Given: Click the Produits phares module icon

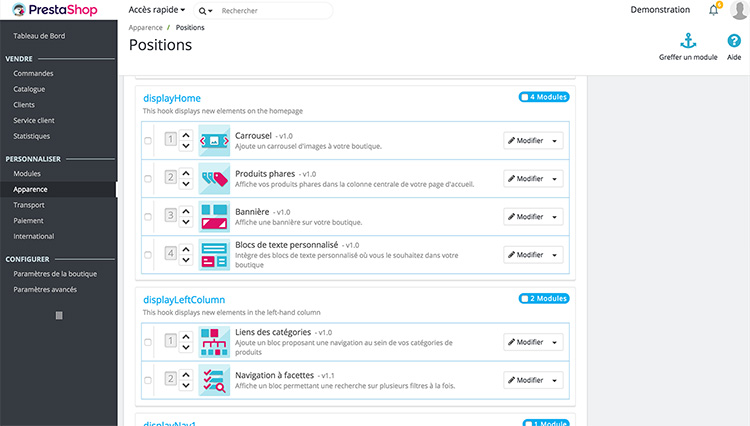Looking at the screenshot, I should click(x=214, y=178).
